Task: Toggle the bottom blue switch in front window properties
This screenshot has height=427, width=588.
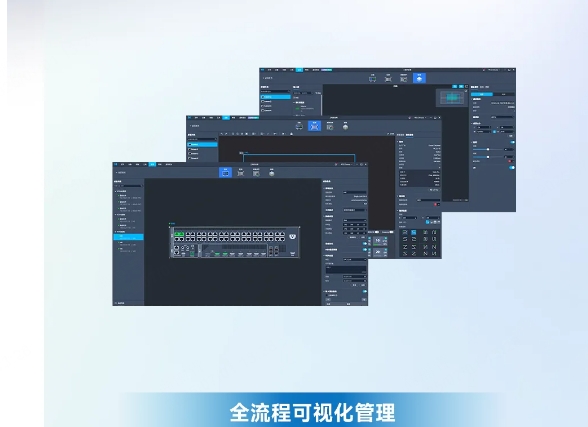Action: [x=364, y=291]
